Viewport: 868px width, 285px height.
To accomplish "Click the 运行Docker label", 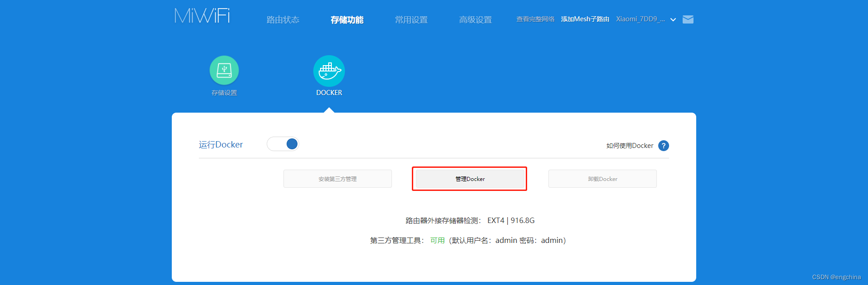I will click(221, 145).
